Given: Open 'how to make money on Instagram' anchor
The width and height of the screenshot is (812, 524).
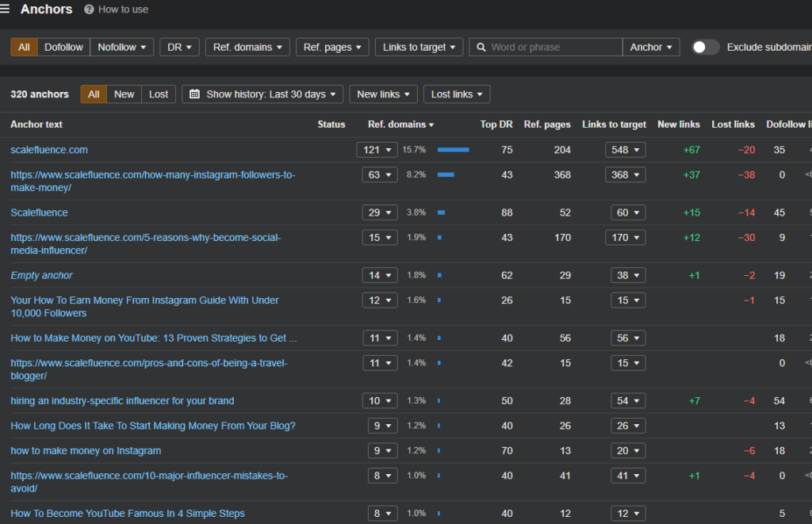Looking at the screenshot, I should click(86, 450).
